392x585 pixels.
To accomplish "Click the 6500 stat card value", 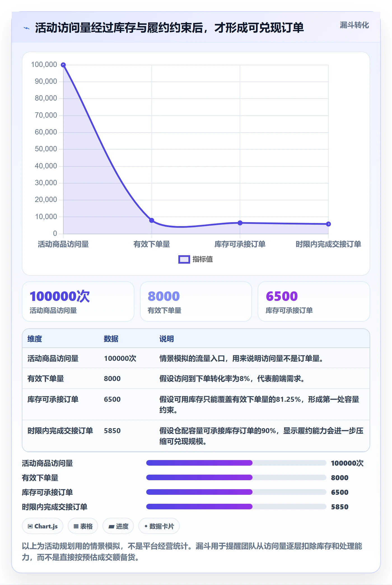I will point(282,296).
